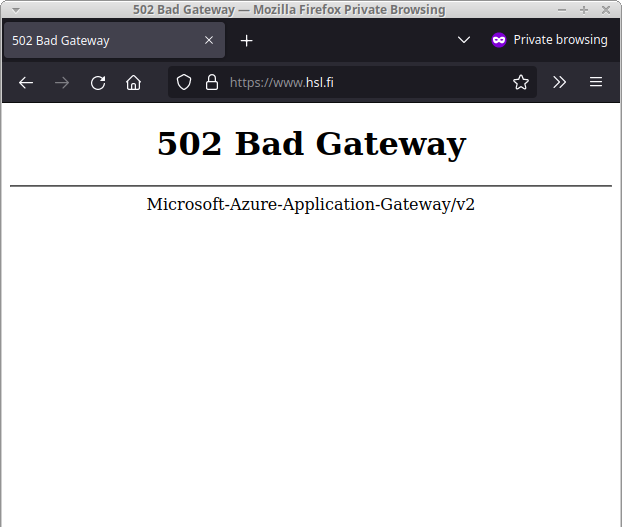Expand the more tools overflow chevron
This screenshot has width=622, height=527.
(x=560, y=82)
